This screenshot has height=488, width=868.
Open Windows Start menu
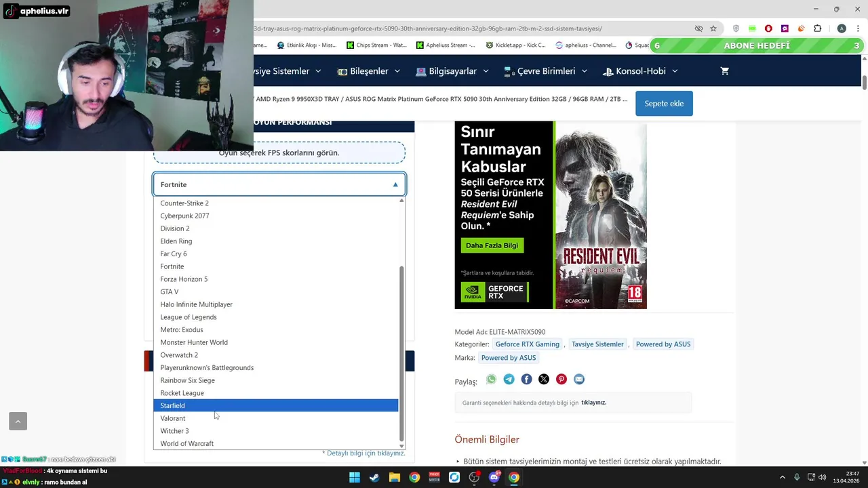355,477
